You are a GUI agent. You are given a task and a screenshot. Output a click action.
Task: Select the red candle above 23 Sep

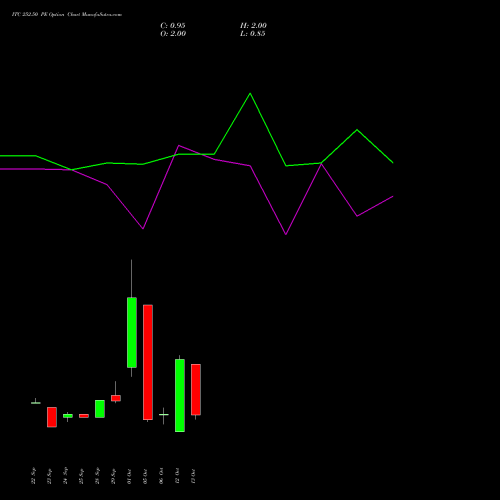click(x=52, y=417)
